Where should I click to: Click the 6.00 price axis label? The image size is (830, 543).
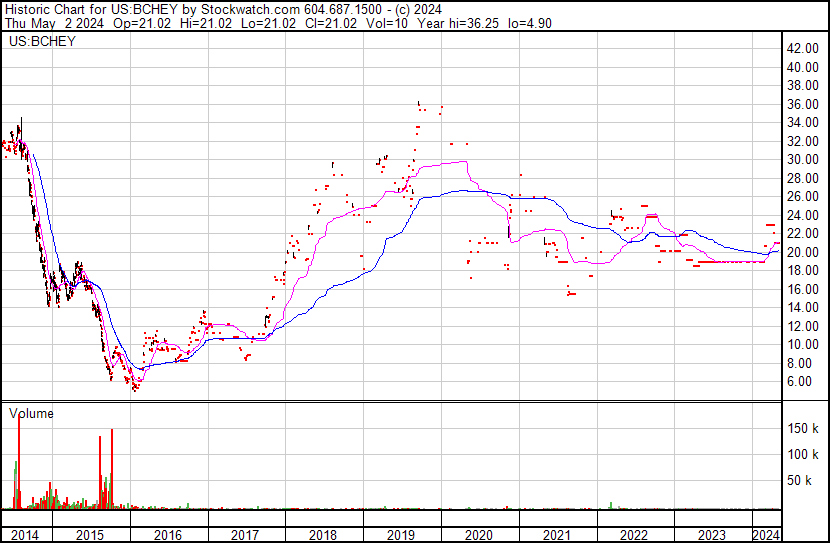800,381
